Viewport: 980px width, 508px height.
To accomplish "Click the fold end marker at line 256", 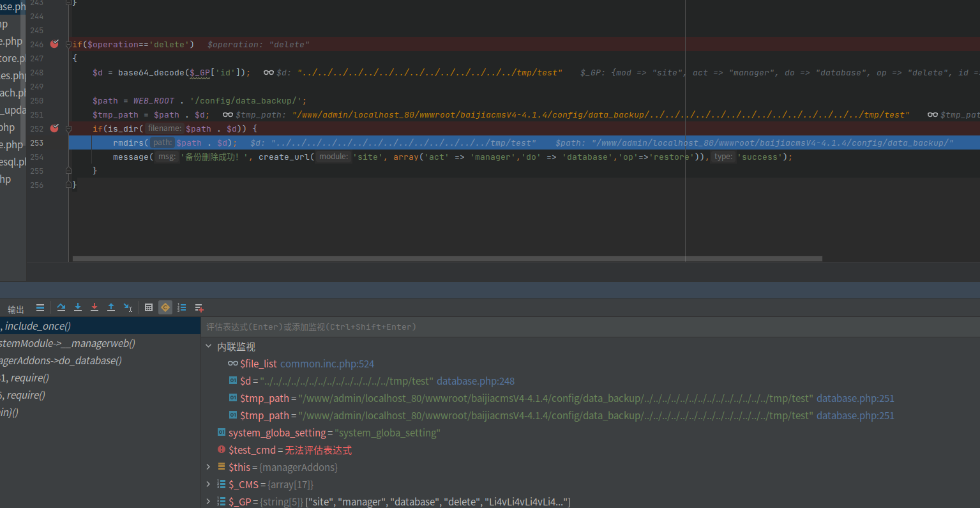I will tap(69, 185).
